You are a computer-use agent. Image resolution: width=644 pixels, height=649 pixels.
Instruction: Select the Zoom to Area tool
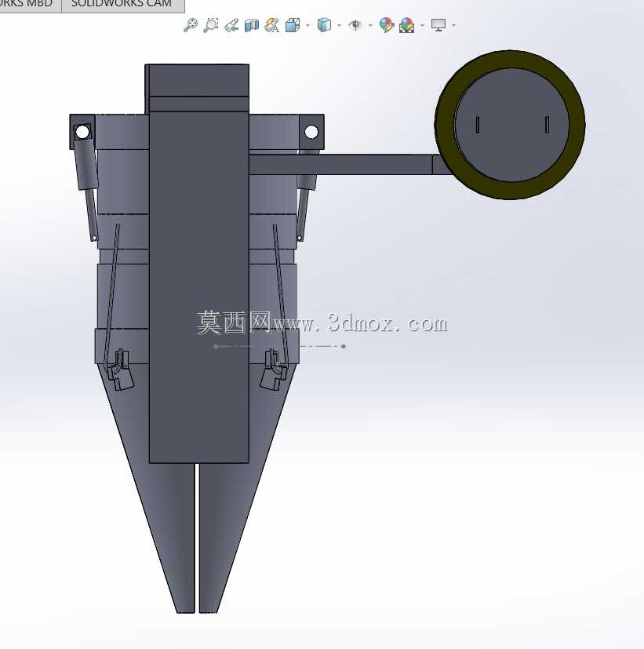[211, 25]
